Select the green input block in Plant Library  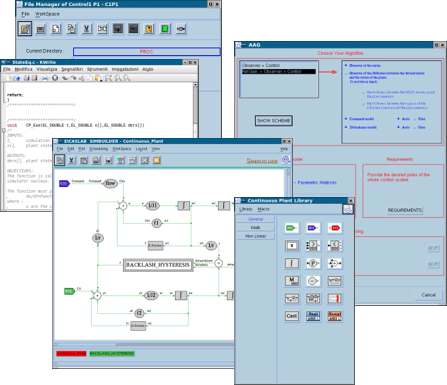291,228
